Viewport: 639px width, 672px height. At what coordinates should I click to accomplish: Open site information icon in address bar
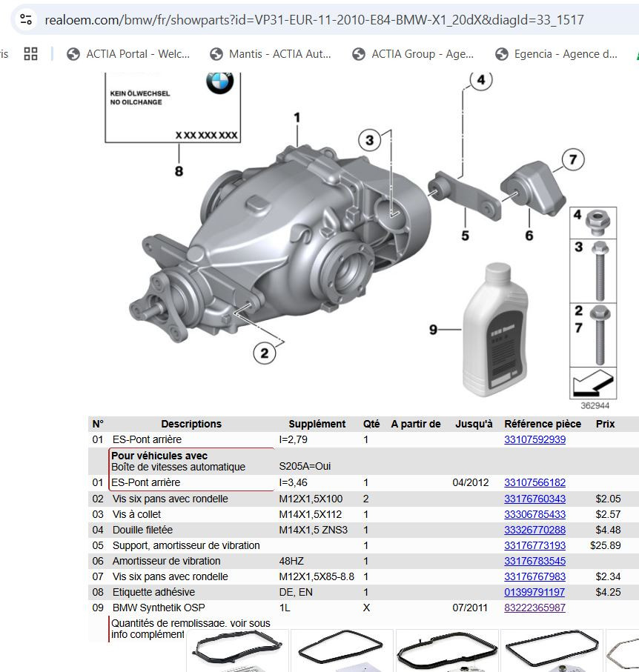[x=26, y=19]
